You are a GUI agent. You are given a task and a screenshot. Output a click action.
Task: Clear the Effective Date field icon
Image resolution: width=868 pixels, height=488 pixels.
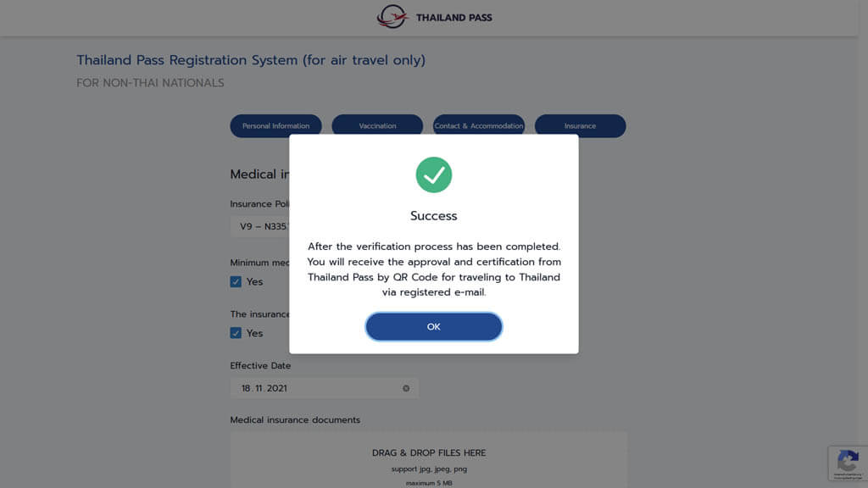(x=406, y=388)
